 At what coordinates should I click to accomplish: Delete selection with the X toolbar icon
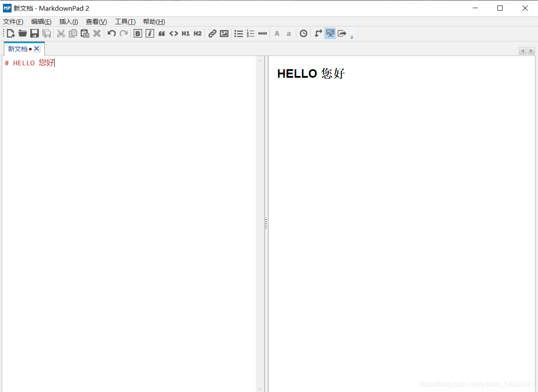tap(97, 33)
